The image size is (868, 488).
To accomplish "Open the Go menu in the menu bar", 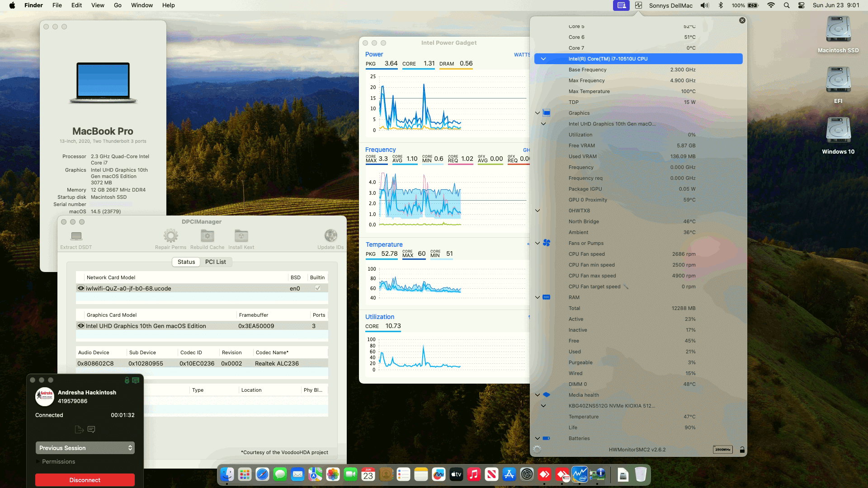I will point(117,5).
